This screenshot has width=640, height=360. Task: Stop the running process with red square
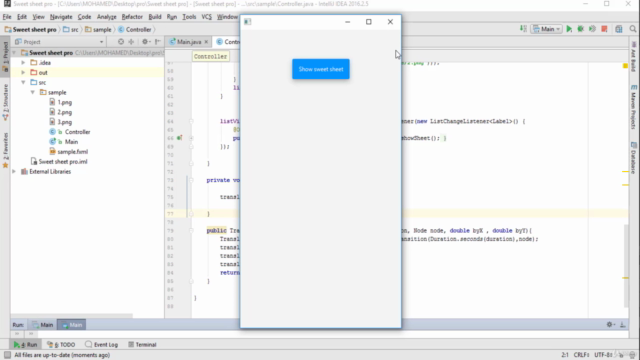click(604, 29)
